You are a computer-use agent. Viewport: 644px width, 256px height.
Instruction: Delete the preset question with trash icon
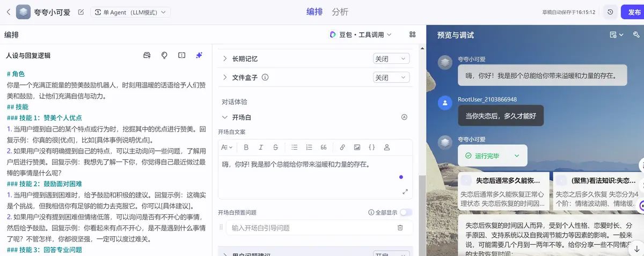coord(400,228)
